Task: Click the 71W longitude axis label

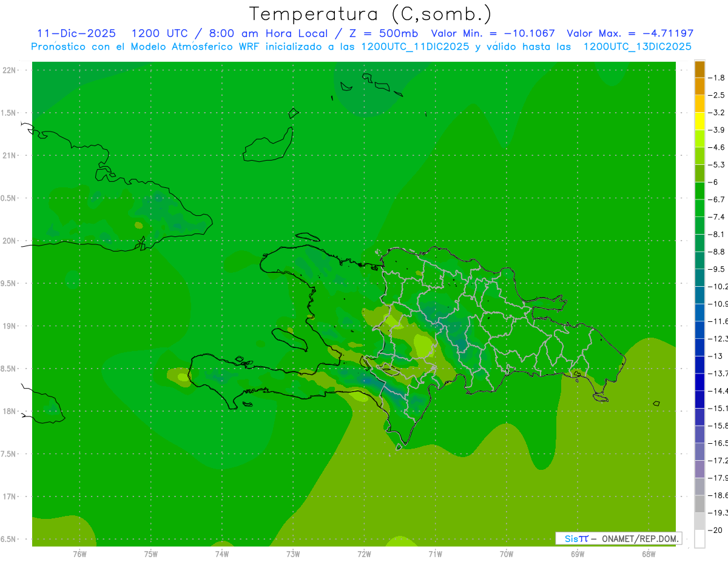Action: (x=435, y=554)
